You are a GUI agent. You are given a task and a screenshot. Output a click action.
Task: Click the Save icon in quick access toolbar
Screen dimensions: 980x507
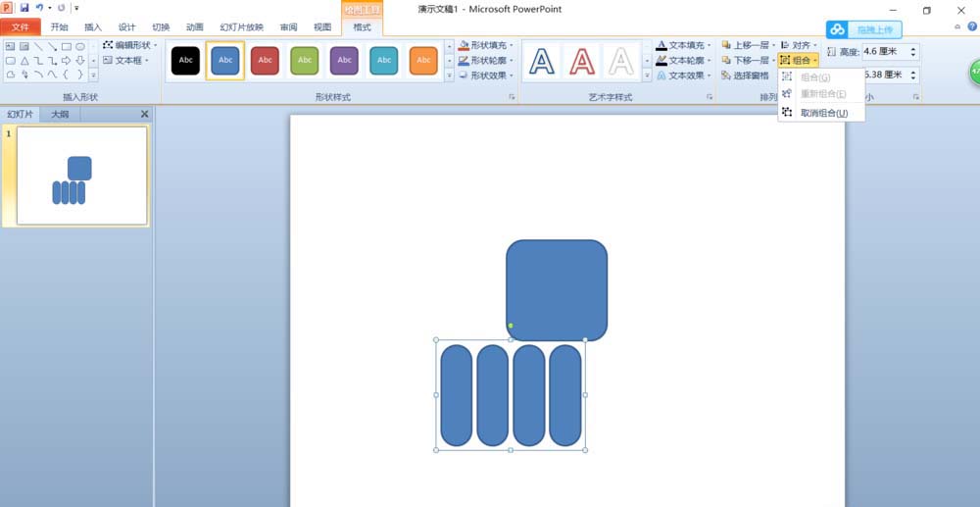point(24,8)
